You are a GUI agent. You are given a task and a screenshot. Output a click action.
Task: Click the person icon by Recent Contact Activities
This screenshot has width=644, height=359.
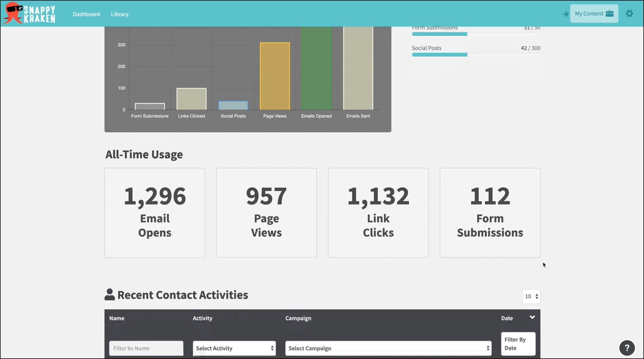click(109, 294)
